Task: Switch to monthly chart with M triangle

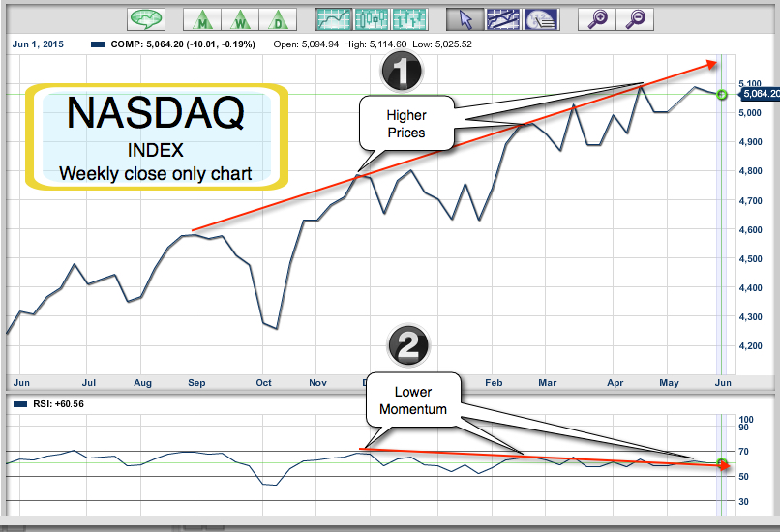Action: click(202, 19)
